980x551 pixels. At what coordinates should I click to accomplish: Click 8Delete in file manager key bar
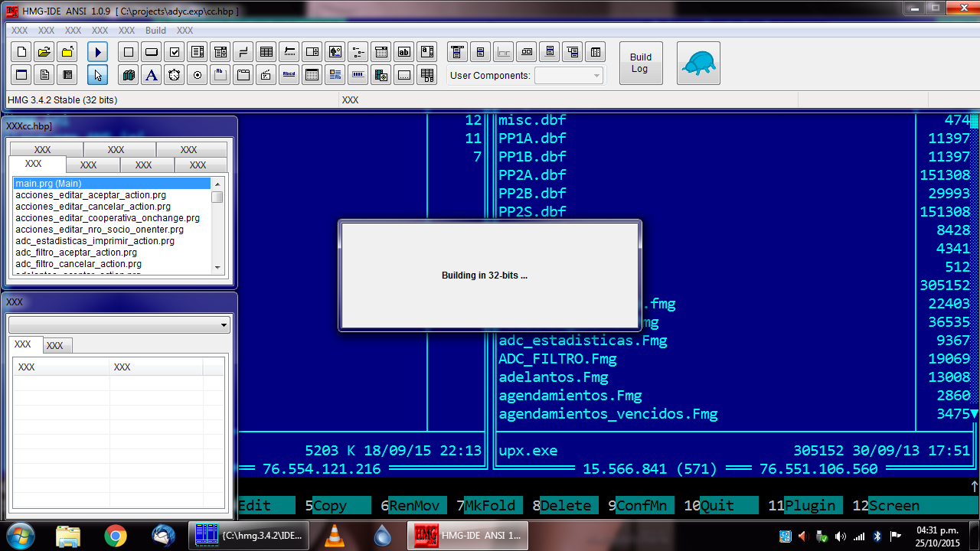click(566, 506)
